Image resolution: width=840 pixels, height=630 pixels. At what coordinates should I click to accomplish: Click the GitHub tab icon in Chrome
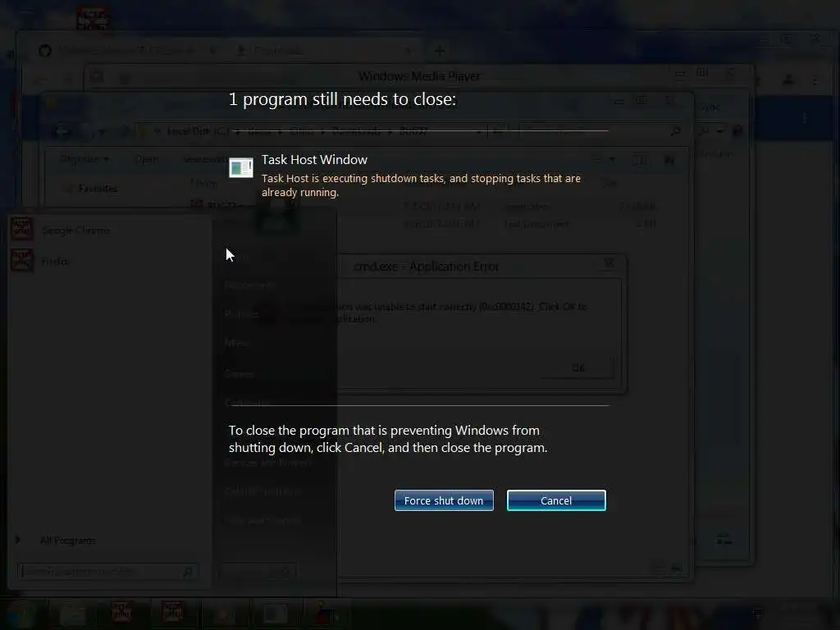45,50
